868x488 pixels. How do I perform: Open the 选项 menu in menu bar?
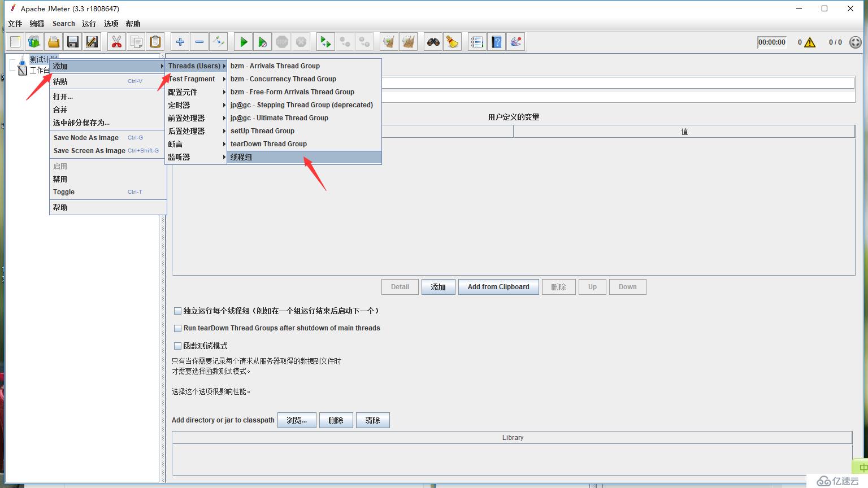click(x=111, y=24)
